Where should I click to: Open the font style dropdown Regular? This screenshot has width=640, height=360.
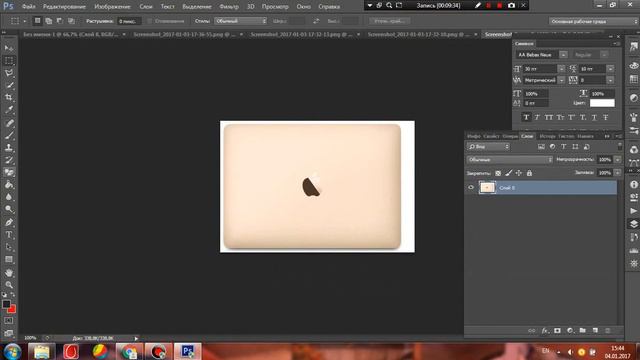click(604, 55)
